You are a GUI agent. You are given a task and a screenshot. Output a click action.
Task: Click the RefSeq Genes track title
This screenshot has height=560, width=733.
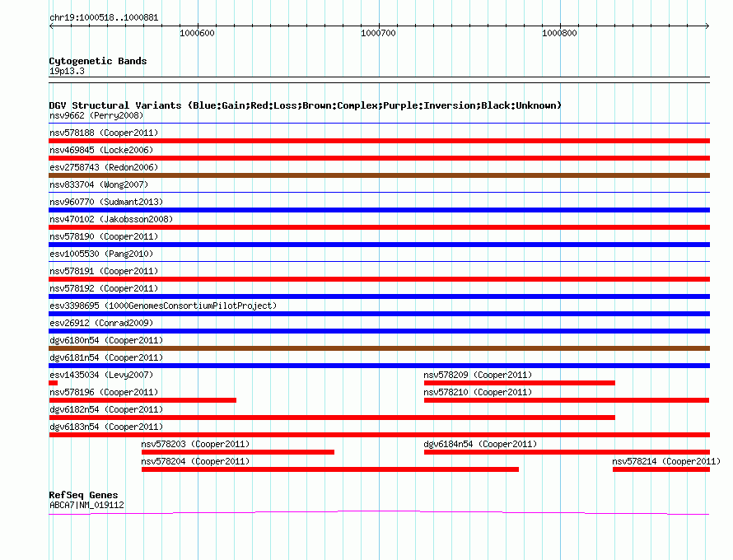[83, 495]
